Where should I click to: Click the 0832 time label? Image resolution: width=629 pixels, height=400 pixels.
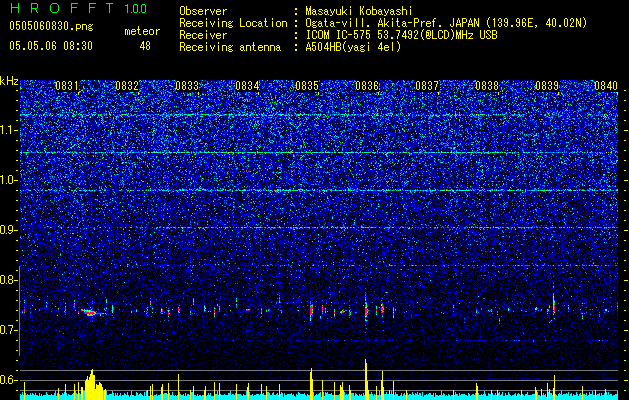(x=127, y=86)
